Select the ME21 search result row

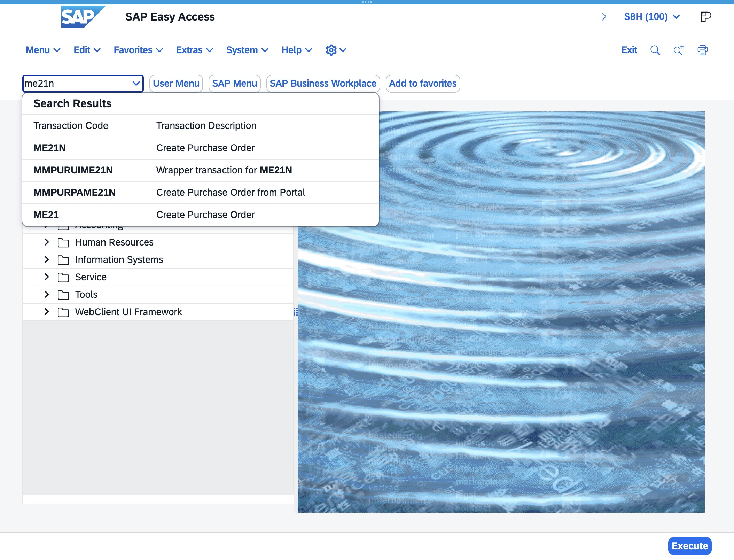(x=201, y=215)
